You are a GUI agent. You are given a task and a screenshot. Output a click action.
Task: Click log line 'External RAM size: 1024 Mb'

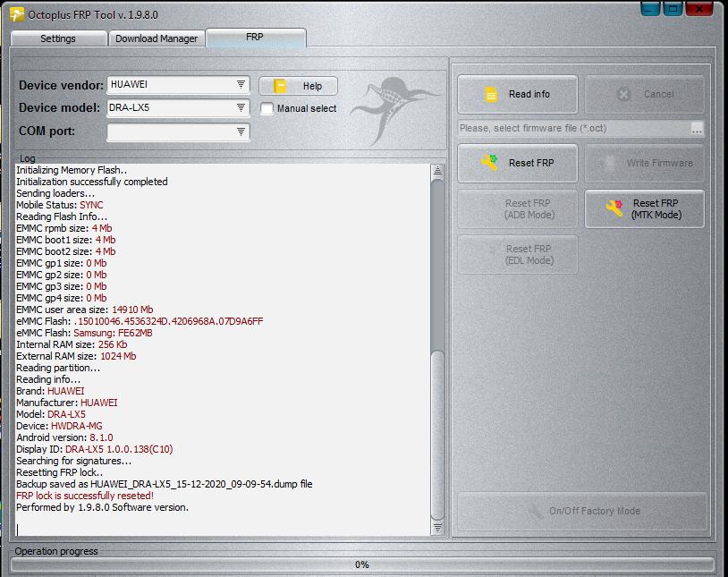point(76,356)
